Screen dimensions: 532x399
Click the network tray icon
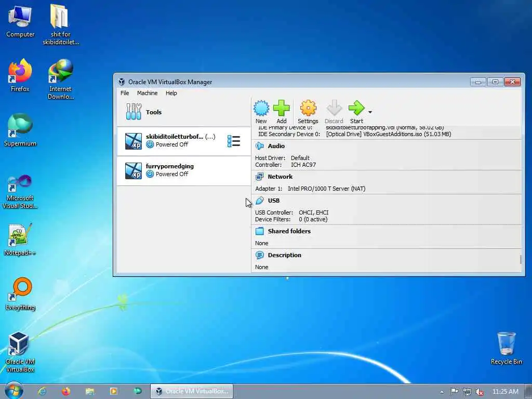[x=467, y=392]
